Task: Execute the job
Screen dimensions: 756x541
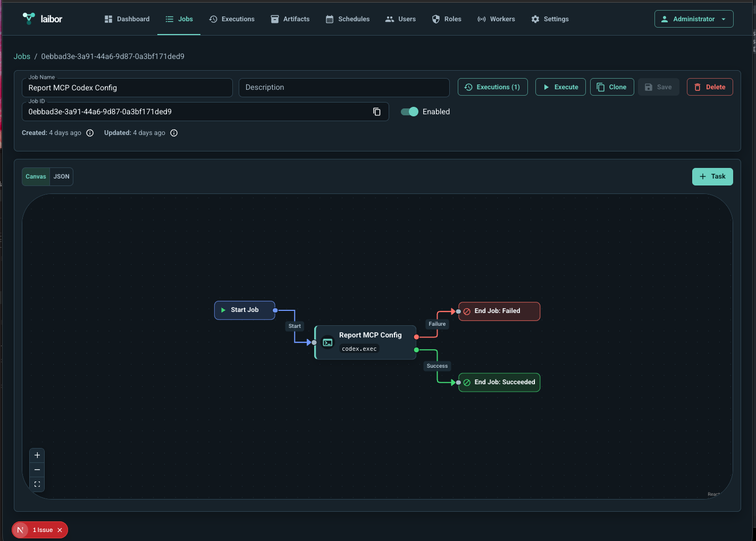Action: [x=560, y=87]
